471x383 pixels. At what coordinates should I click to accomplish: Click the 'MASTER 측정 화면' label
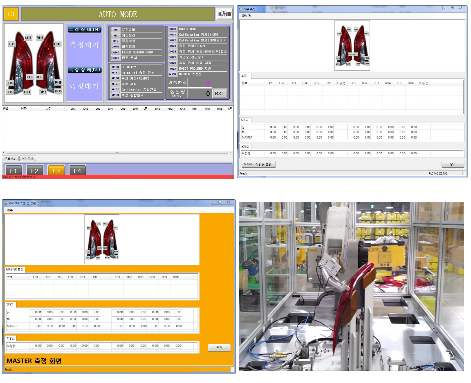click(34, 361)
